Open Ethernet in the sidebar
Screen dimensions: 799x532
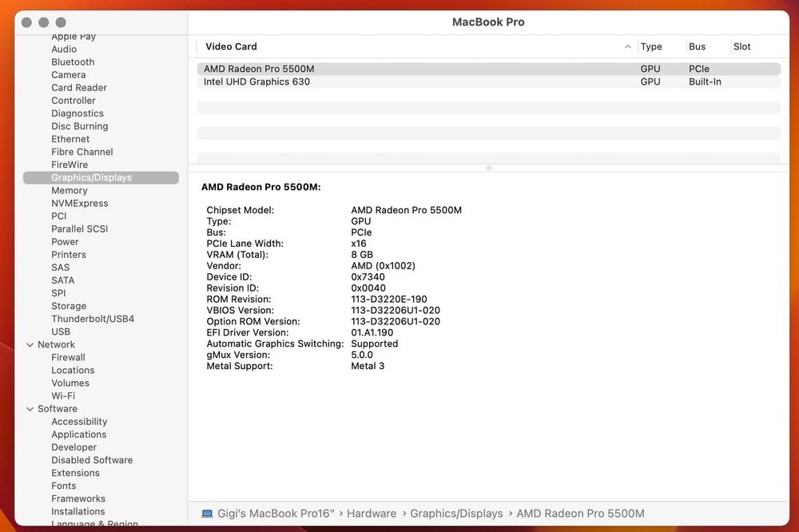pyautogui.click(x=70, y=139)
